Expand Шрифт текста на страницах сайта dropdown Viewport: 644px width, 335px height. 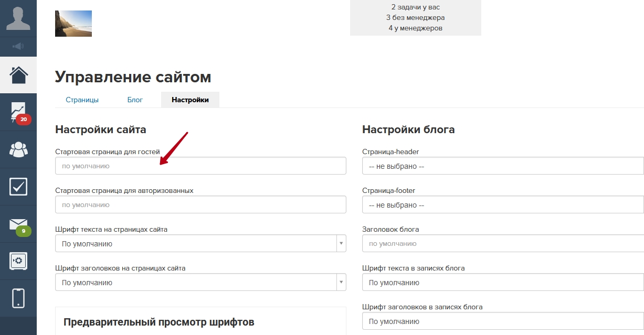(200, 244)
